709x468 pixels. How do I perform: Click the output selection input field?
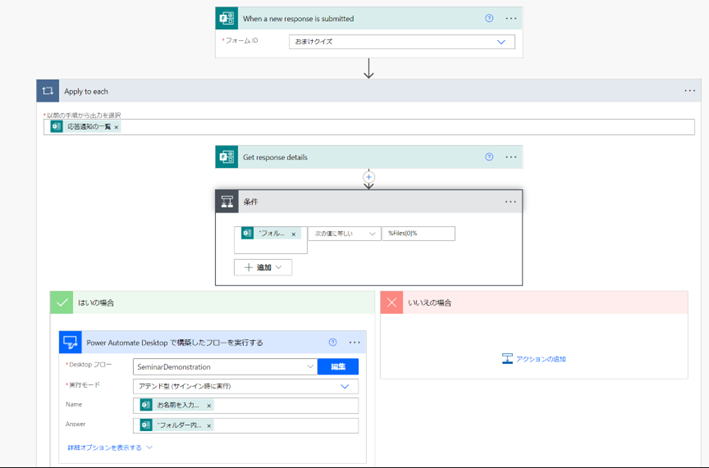(x=369, y=127)
